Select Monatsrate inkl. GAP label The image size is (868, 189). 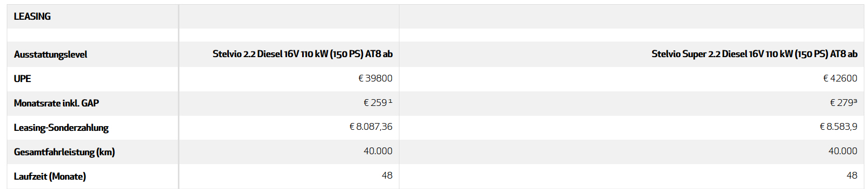[x=56, y=103]
